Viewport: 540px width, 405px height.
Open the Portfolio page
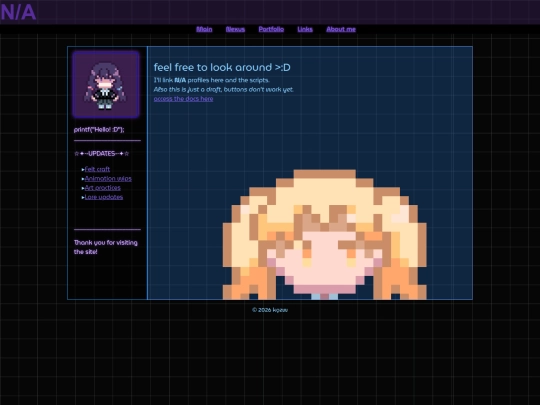click(x=271, y=29)
